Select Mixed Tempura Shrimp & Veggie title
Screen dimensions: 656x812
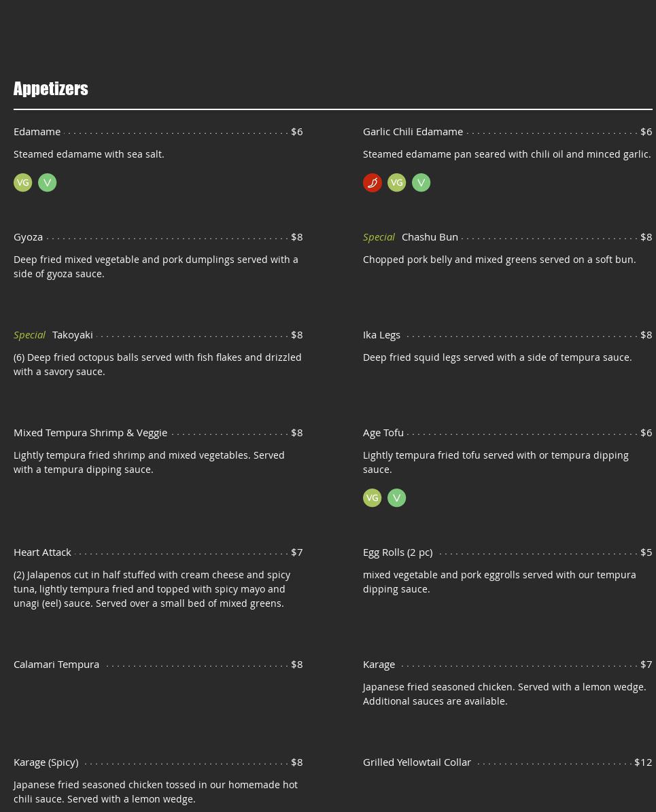pyautogui.click(x=90, y=433)
